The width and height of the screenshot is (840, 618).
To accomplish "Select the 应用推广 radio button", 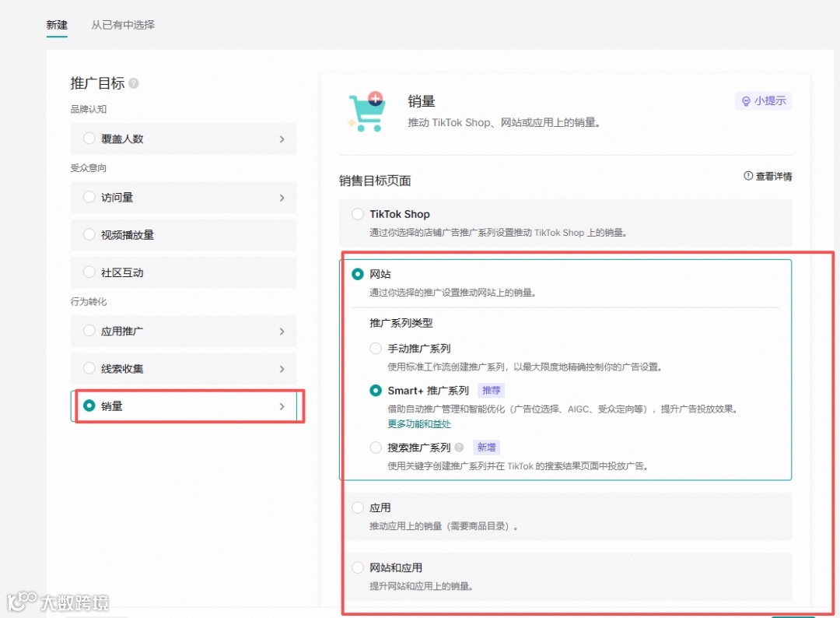I will (x=89, y=331).
